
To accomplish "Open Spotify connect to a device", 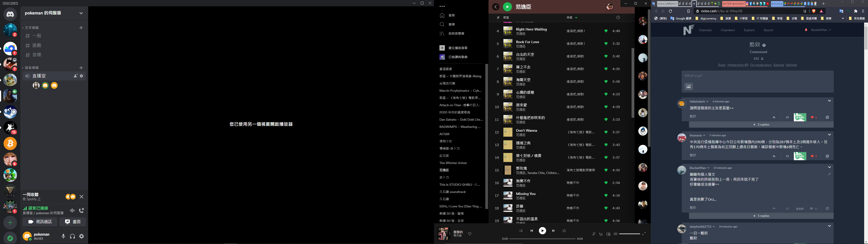I will (608, 234).
